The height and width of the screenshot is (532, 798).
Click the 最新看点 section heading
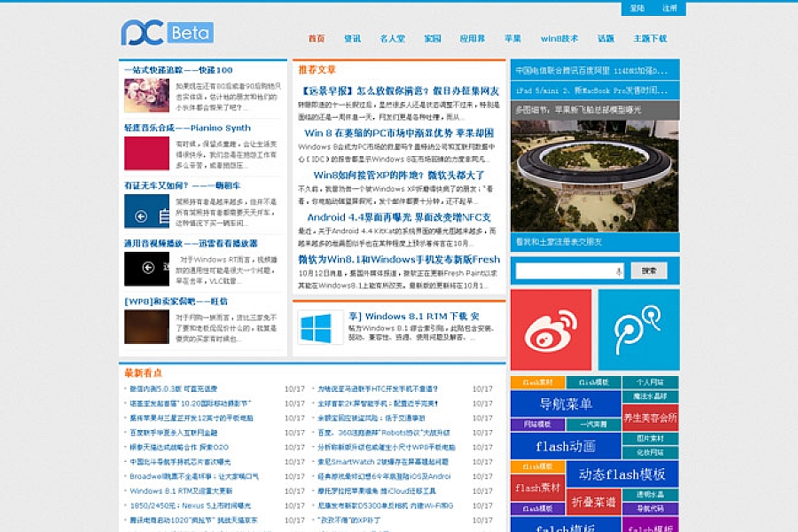point(143,373)
